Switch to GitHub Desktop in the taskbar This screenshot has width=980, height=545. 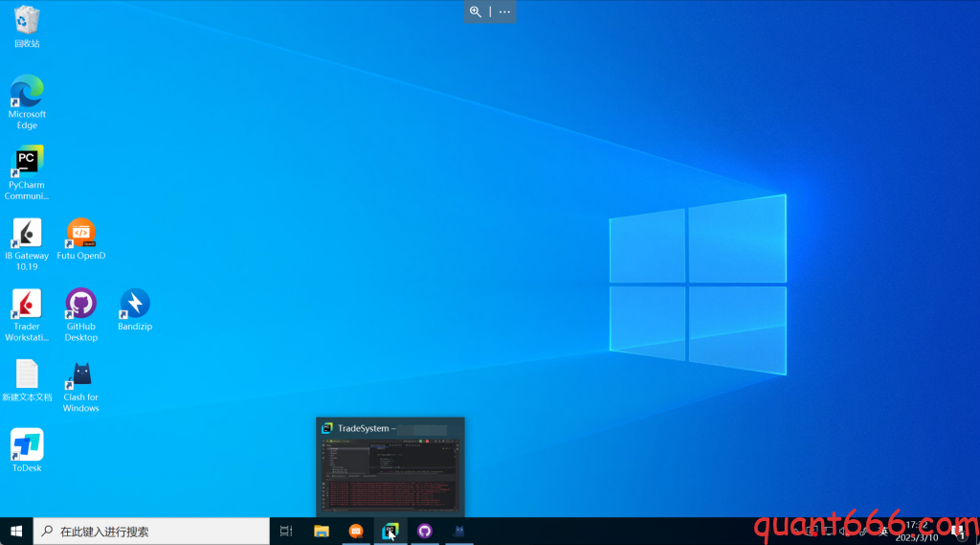pos(425,532)
